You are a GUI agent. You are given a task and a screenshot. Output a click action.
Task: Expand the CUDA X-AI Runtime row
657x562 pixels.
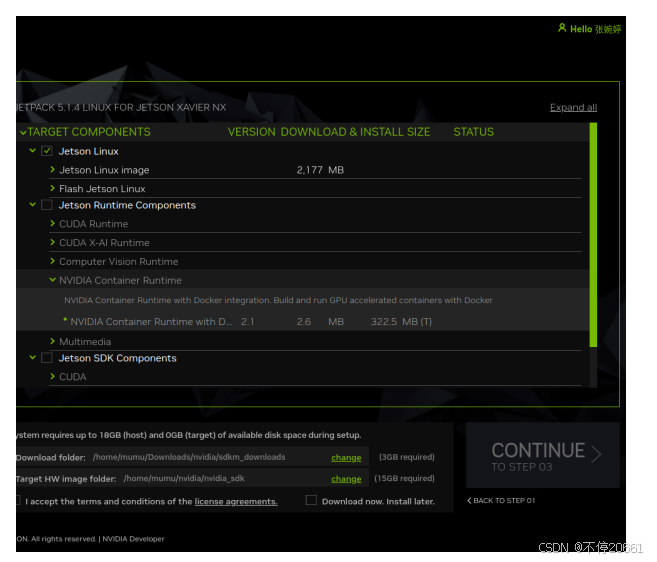pos(52,242)
